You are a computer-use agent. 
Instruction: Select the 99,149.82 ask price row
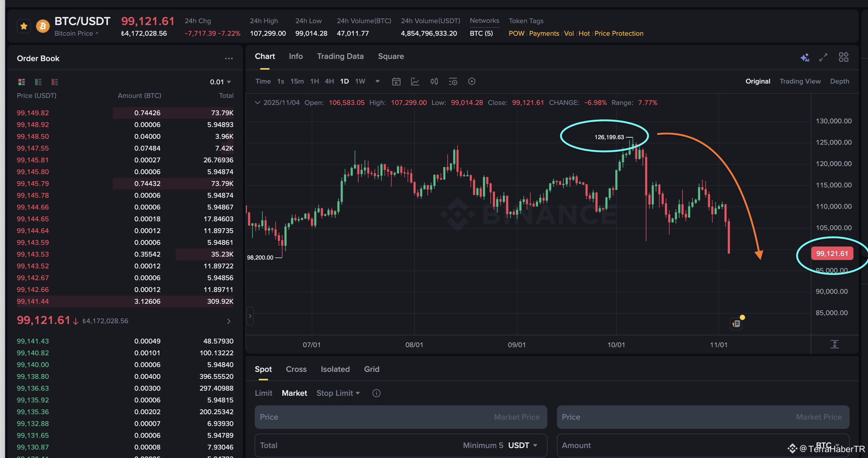(x=125, y=113)
